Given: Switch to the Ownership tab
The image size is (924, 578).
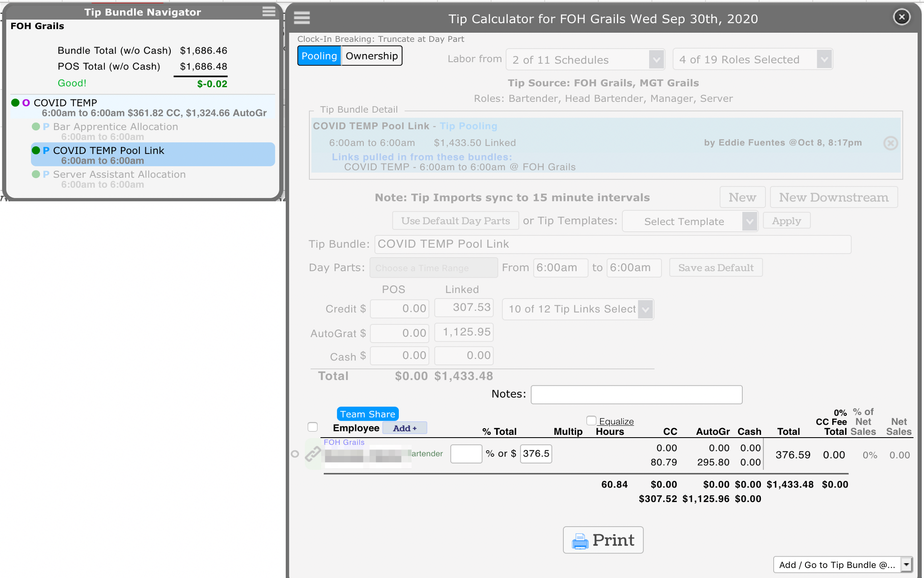Looking at the screenshot, I should coord(371,56).
